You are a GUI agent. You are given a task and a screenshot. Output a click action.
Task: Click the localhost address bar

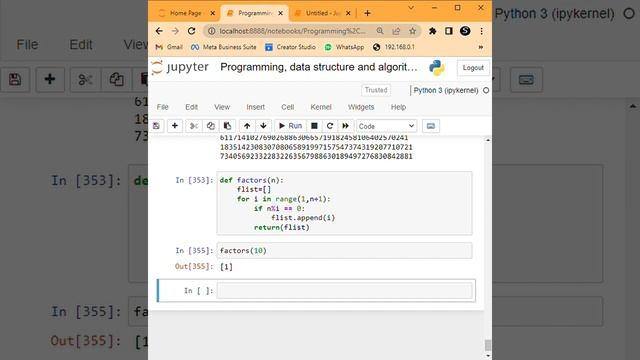click(x=292, y=31)
